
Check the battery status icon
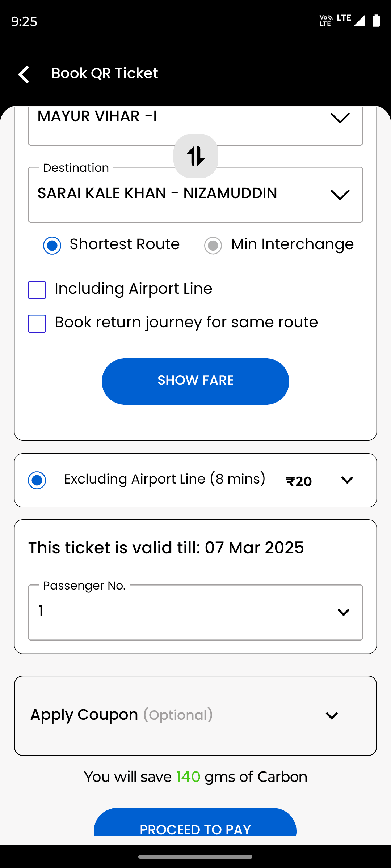(376, 21)
